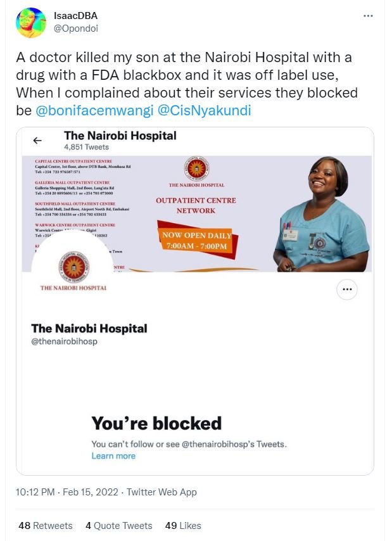Click the circled three-dot profile options button

pos(347,289)
